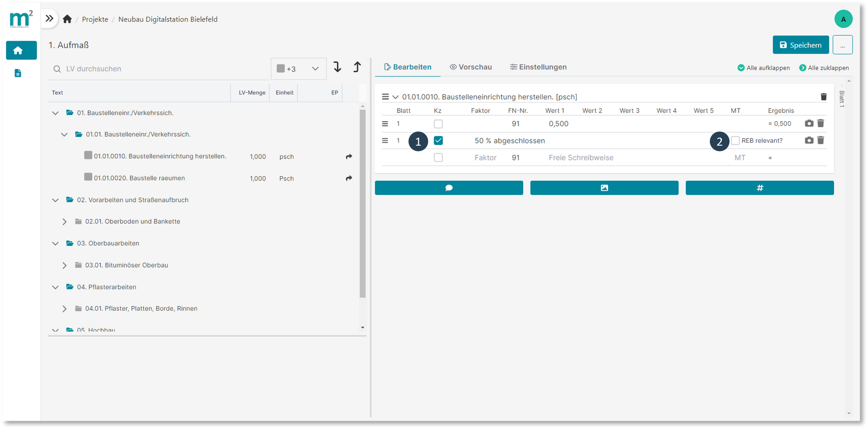Uncheck the Kz box for 50 % abgeschlossen
Screen dimensions: 868x429
pyautogui.click(x=438, y=141)
